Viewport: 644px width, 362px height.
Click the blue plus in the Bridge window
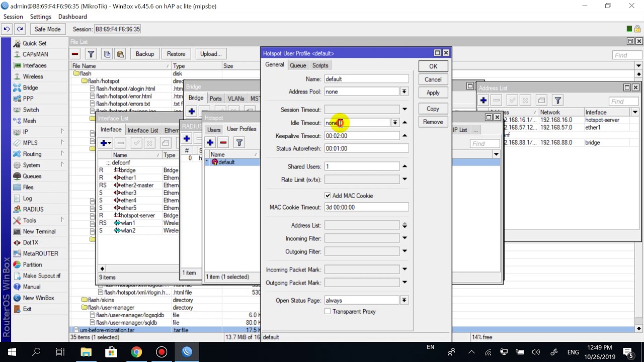point(192,111)
